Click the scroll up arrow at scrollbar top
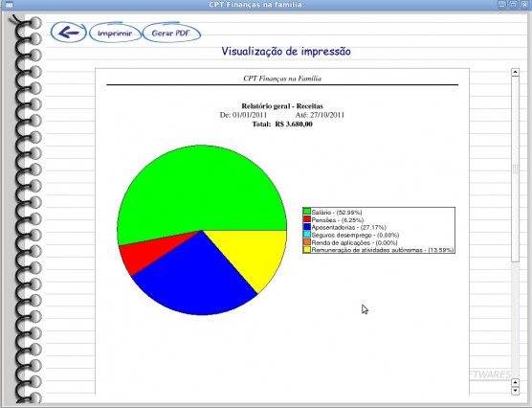This screenshot has width=532, height=408. click(515, 72)
